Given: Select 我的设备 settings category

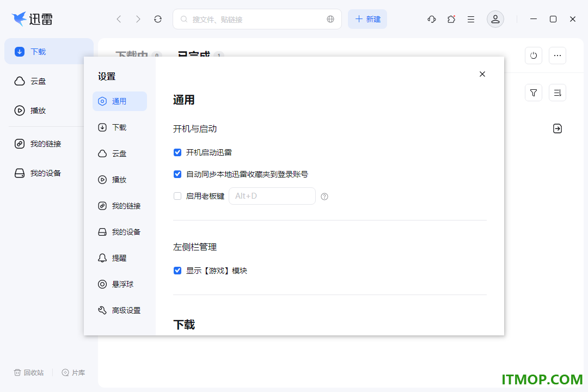Looking at the screenshot, I should (x=120, y=232).
